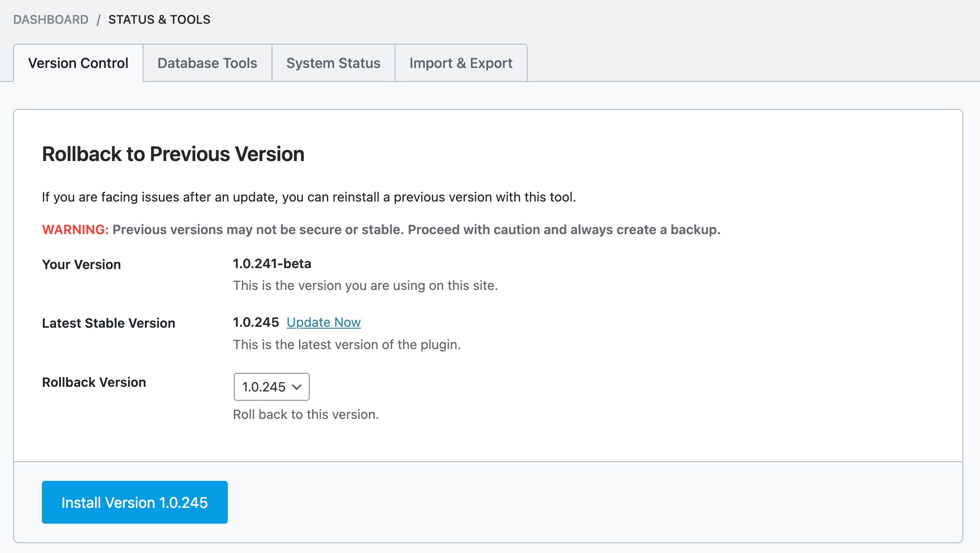Click the Latest Stable Version label
Viewport: 980px width, 553px height.
(109, 323)
